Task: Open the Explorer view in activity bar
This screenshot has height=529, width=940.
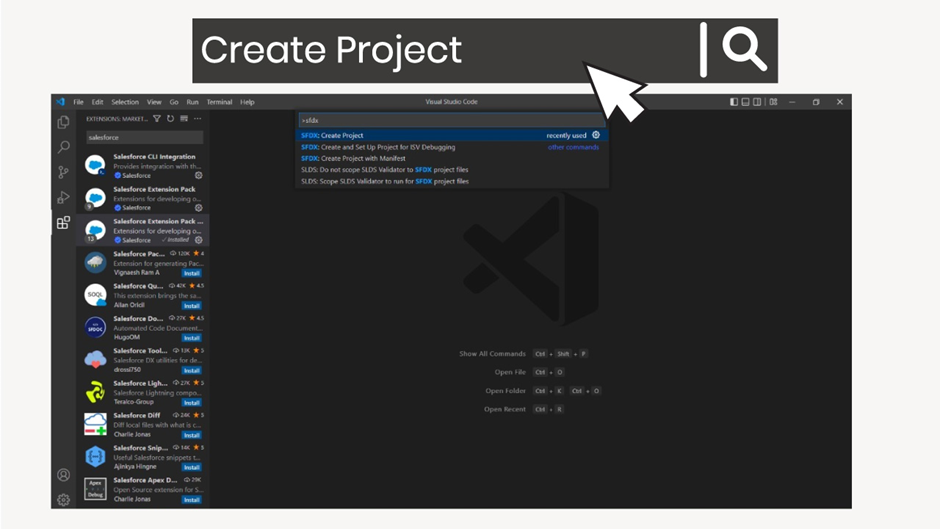Action: point(63,122)
